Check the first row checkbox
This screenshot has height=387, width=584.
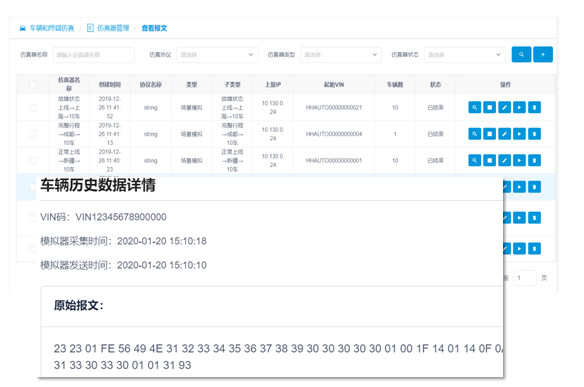[x=33, y=107]
